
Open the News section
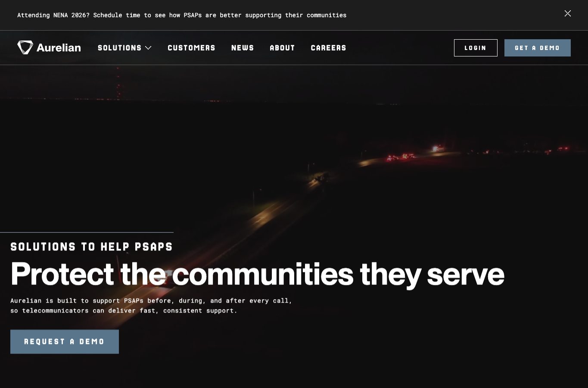pyautogui.click(x=243, y=48)
